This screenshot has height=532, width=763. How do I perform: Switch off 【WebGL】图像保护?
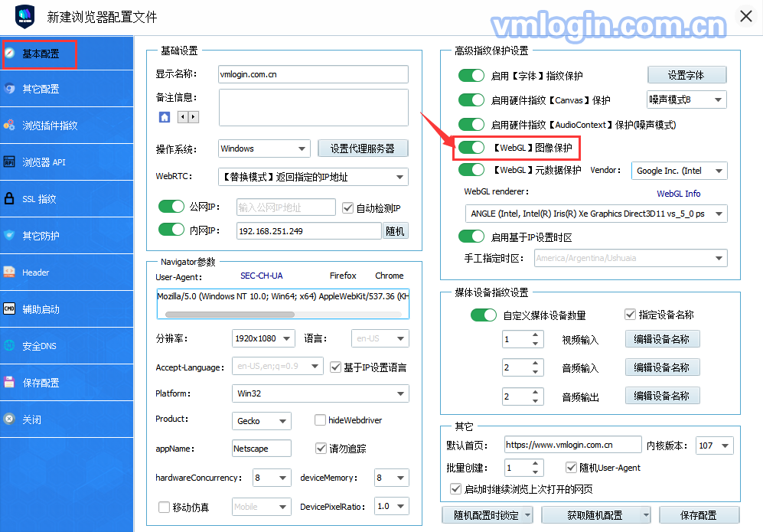coord(471,148)
